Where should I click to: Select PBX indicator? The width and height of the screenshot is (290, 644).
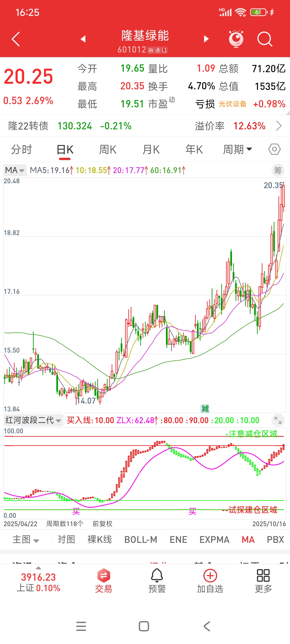point(275,540)
